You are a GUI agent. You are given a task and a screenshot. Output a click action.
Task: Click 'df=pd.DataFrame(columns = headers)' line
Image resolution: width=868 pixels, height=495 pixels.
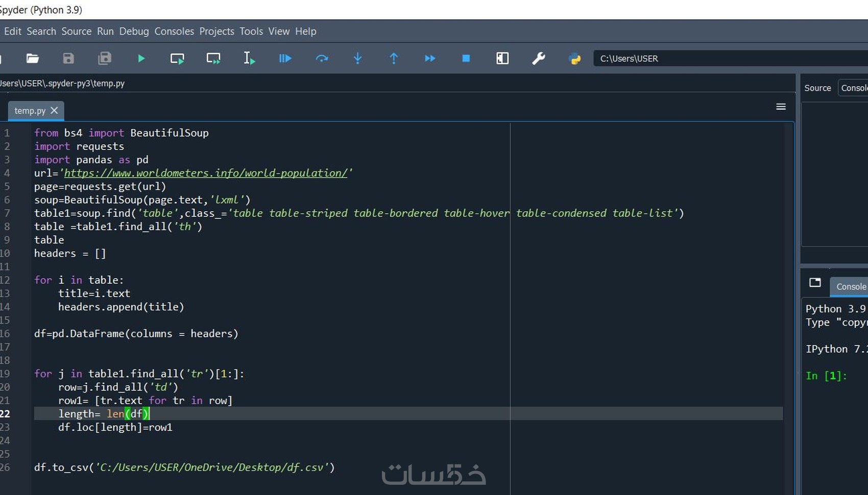136,334
